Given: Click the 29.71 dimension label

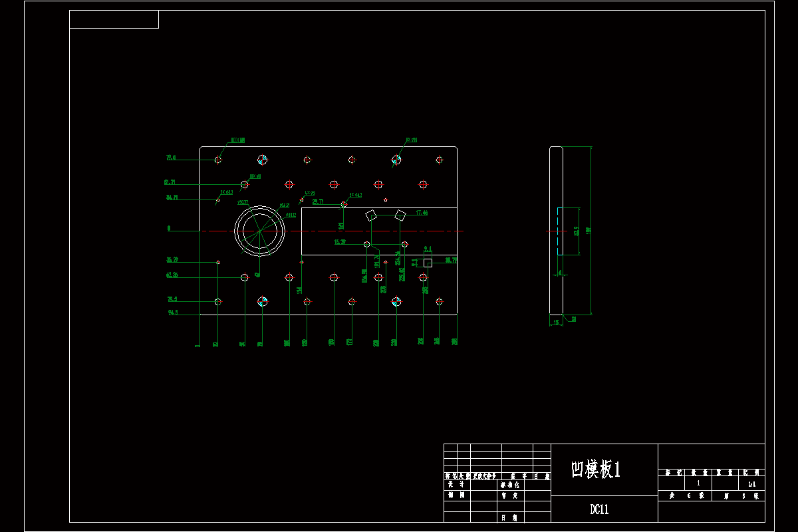Looking at the screenshot, I should (x=318, y=201).
